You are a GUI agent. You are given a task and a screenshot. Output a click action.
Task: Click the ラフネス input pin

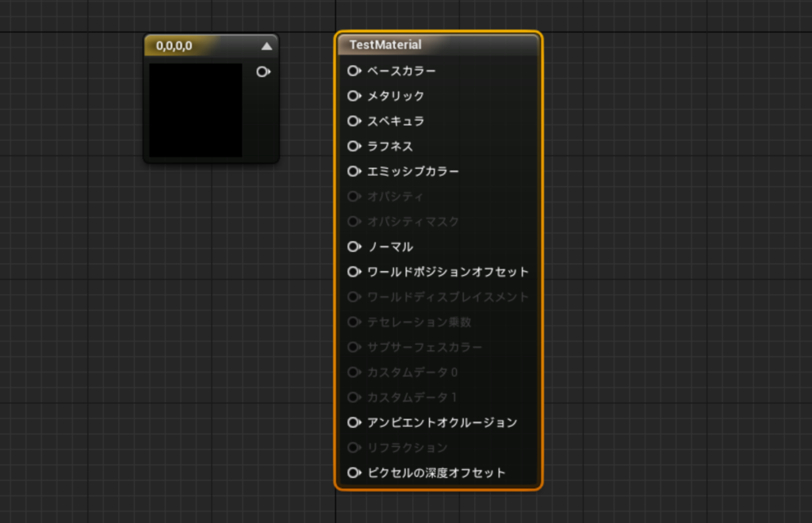coord(354,147)
